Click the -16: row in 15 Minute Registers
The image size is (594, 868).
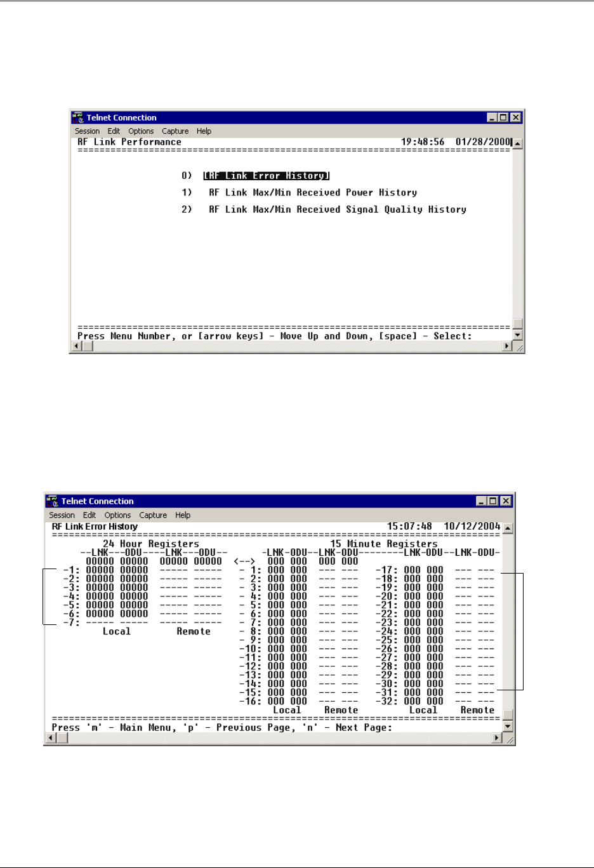(x=299, y=701)
